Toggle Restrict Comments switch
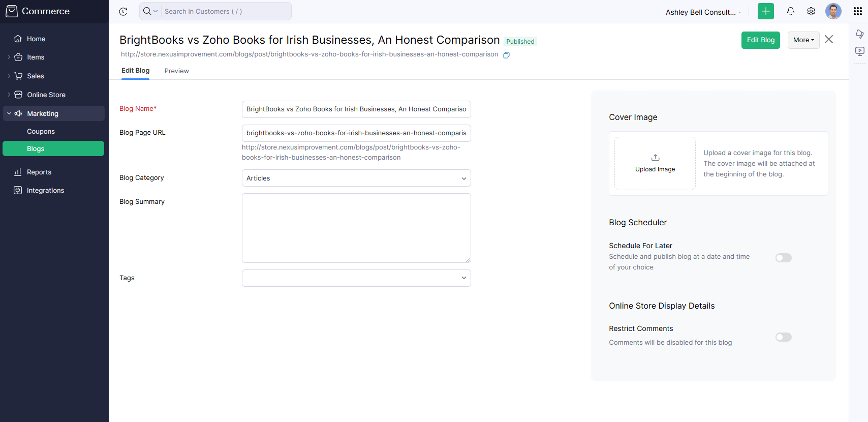Screen dimensions: 868x422 point(783,337)
